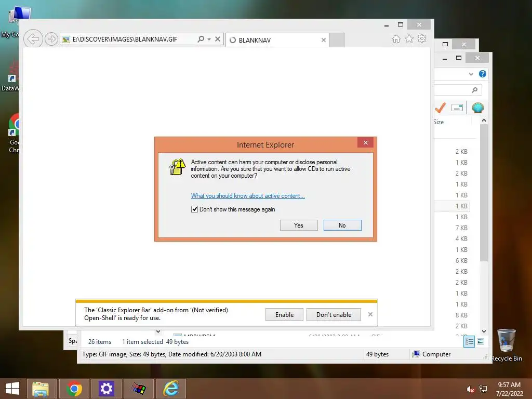Click the 8 KB file size entry
The height and width of the screenshot is (399, 532).
(461, 315)
